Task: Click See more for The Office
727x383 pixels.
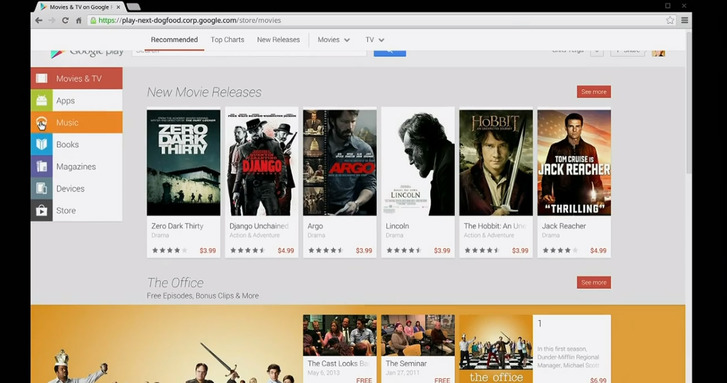Action: [x=593, y=282]
